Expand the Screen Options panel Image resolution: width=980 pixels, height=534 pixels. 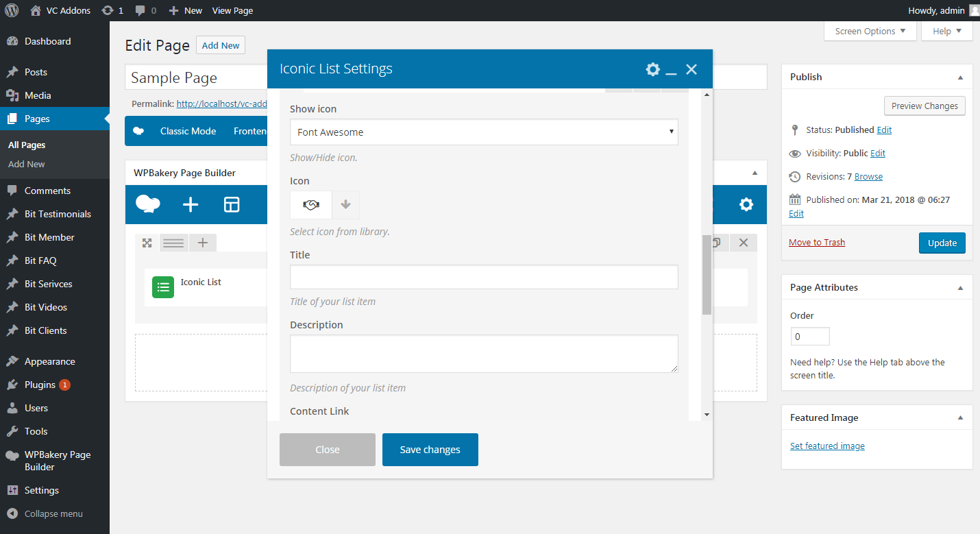(x=870, y=31)
